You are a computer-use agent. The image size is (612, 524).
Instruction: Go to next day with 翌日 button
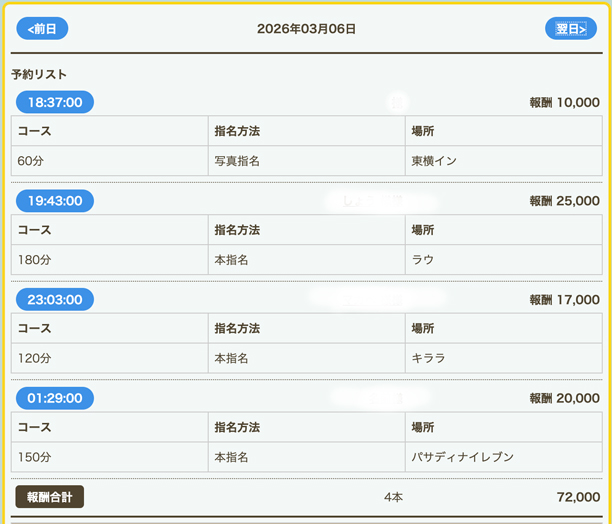tap(570, 29)
